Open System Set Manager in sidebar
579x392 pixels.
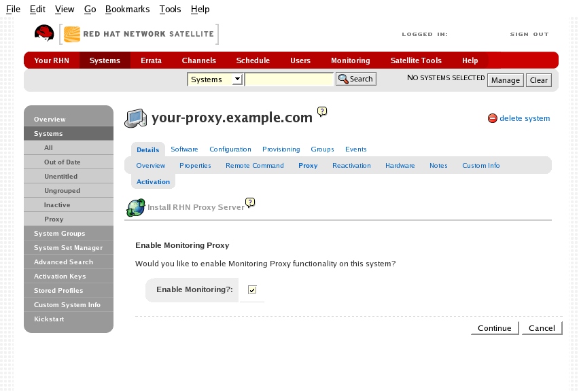coord(69,248)
